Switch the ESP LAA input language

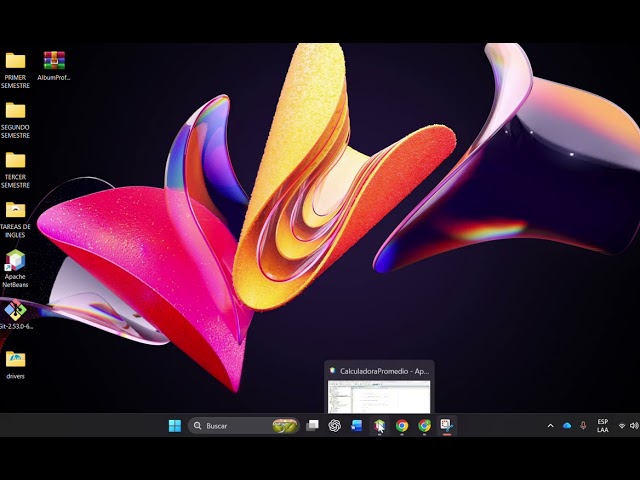pyautogui.click(x=602, y=426)
